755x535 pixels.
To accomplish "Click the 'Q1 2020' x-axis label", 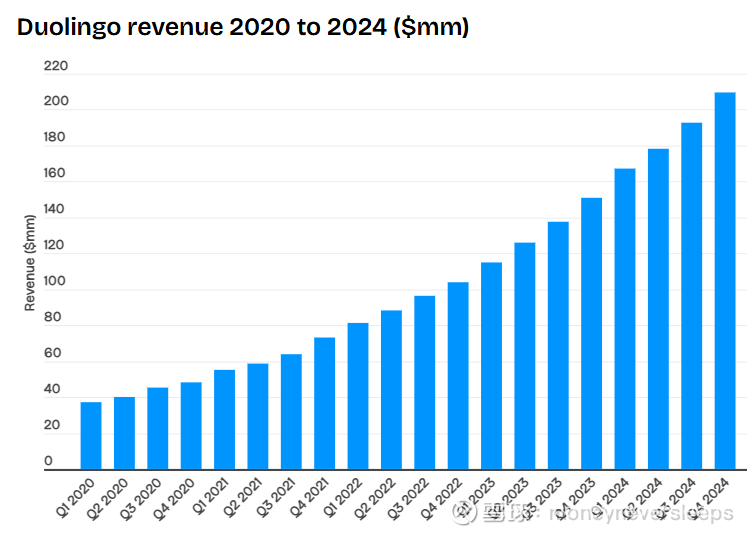I will click(x=76, y=497).
